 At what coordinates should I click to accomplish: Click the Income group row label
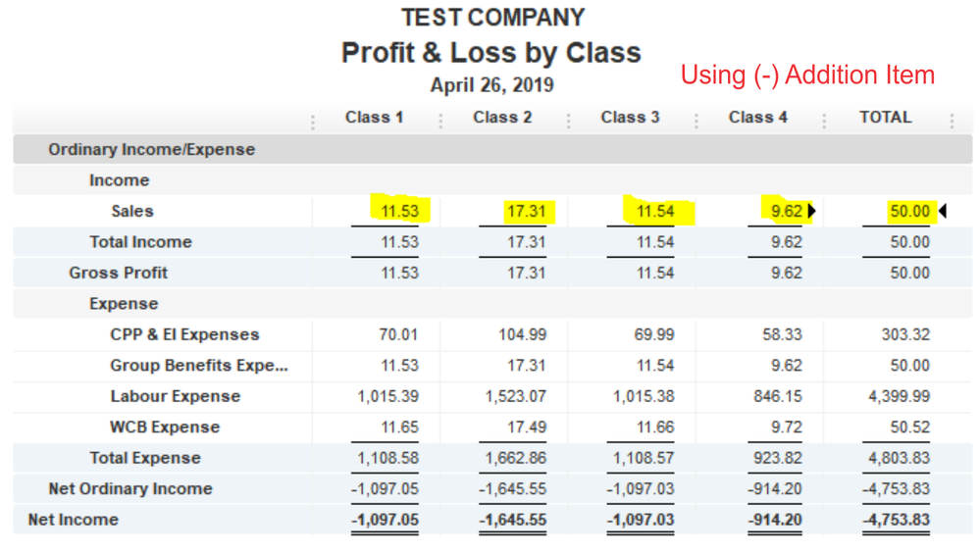(x=119, y=180)
